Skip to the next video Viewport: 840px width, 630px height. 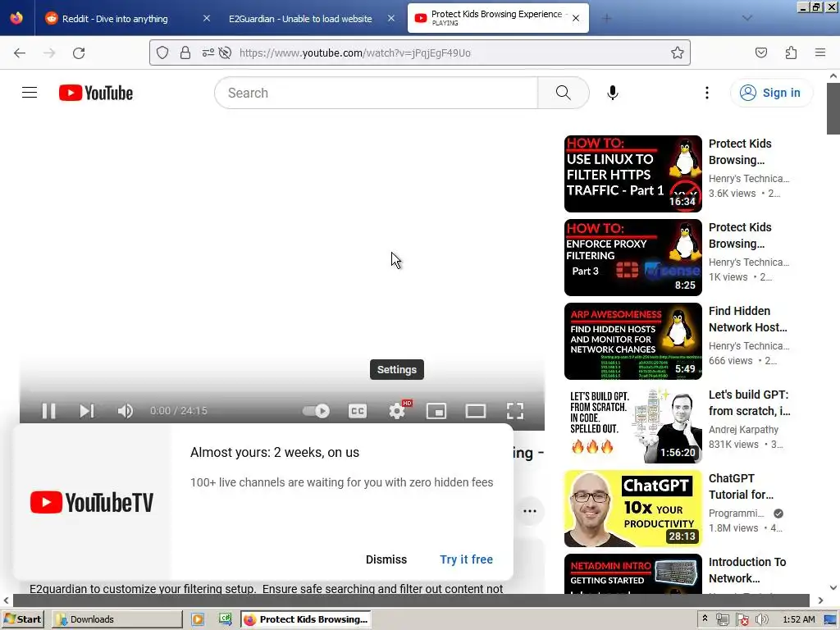pos(87,411)
